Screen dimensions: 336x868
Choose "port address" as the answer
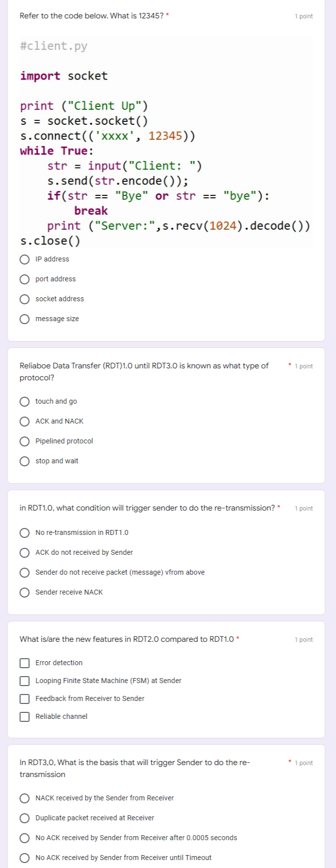[x=24, y=279]
